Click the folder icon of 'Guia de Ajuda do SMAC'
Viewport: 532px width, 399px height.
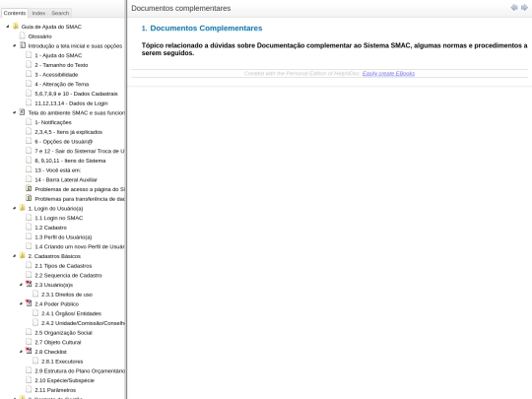pyautogui.click(x=16, y=27)
